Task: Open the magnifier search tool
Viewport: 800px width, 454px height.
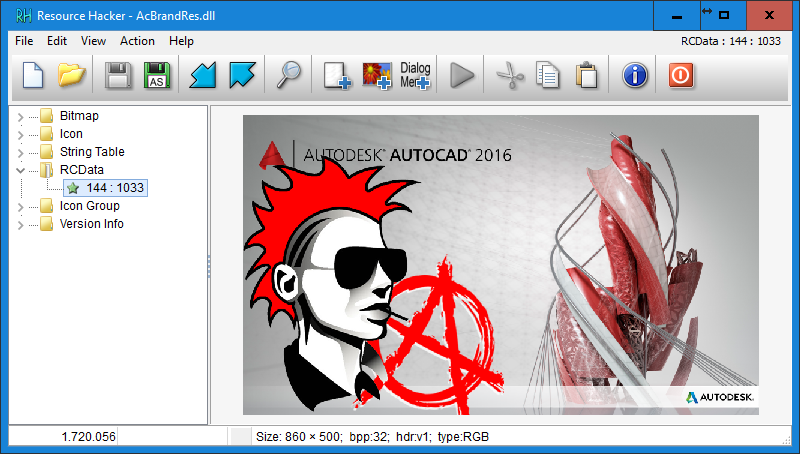Action: click(289, 75)
